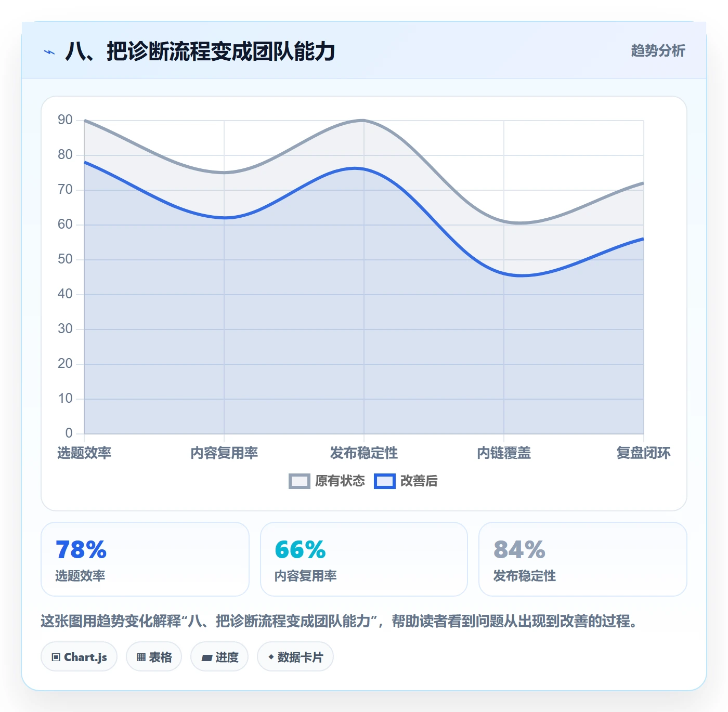Viewport: 728px width, 712px height.
Task: Click the 选题效率 x-axis label
Action: [84, 453]
